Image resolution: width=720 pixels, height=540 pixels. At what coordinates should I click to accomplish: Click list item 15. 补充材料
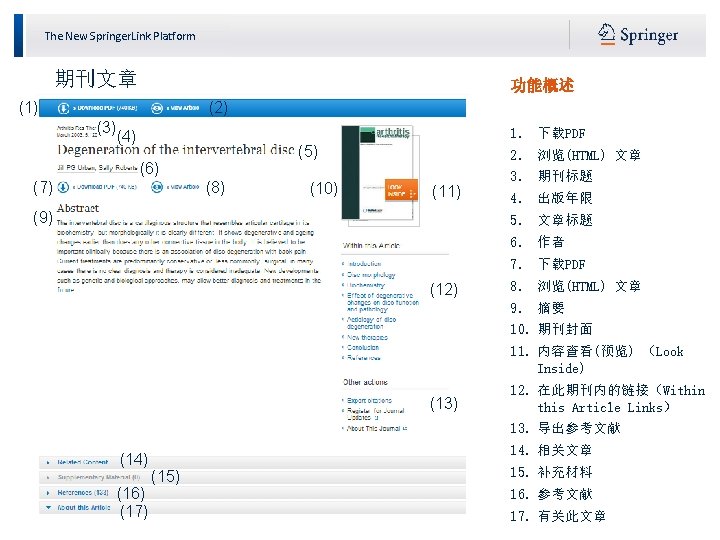pos(551,472)
